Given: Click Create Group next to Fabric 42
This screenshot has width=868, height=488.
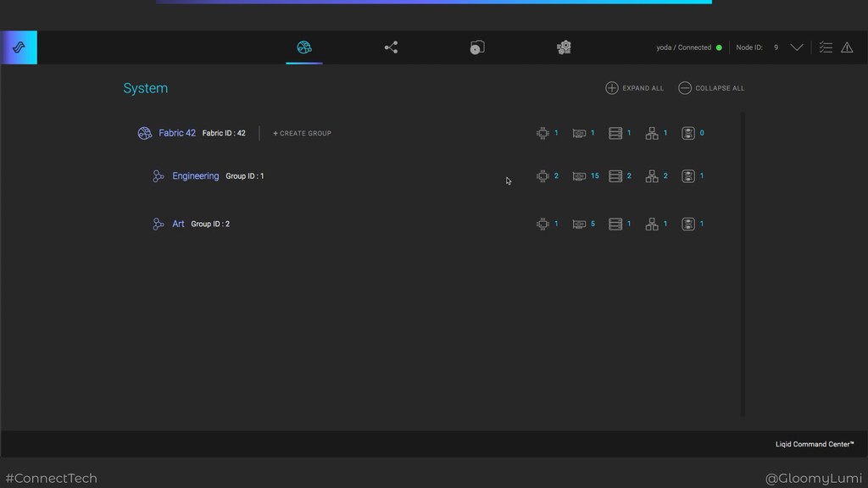Looking at the screenshot, I should pyautogui.click(x=303, y=133).
